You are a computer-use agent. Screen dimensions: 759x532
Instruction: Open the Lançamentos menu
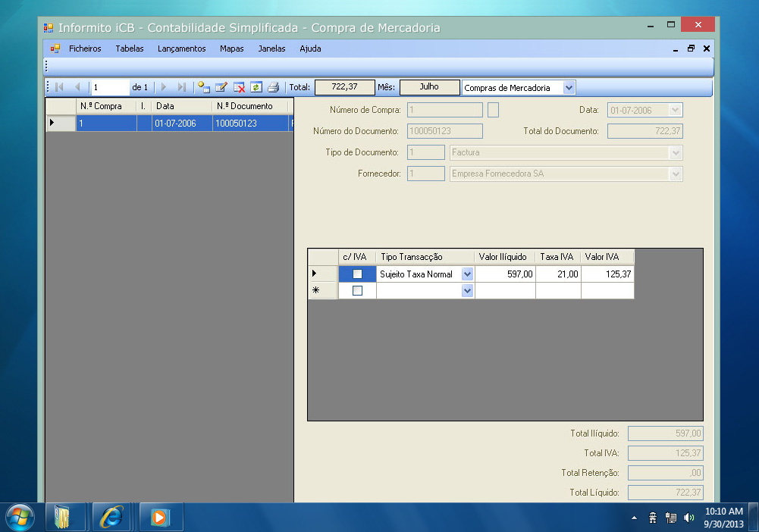tap(181, 49)
